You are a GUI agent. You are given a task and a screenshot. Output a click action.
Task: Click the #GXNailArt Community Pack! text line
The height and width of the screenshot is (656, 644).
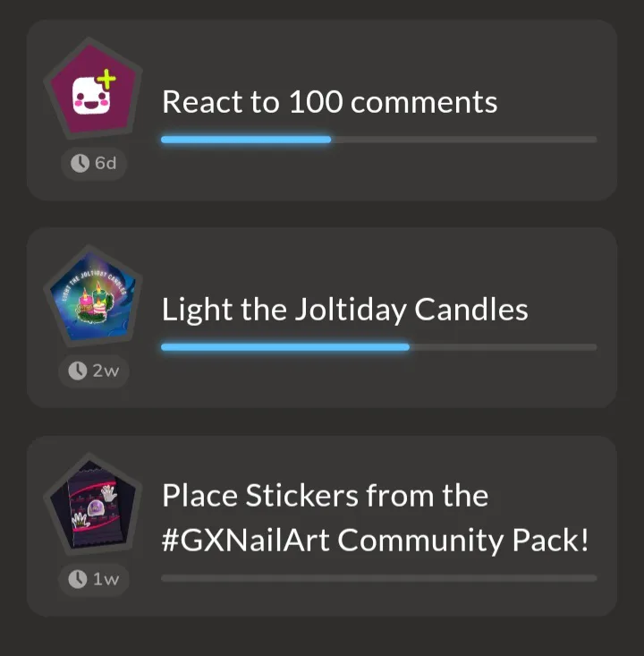click(x=375, y=541)
